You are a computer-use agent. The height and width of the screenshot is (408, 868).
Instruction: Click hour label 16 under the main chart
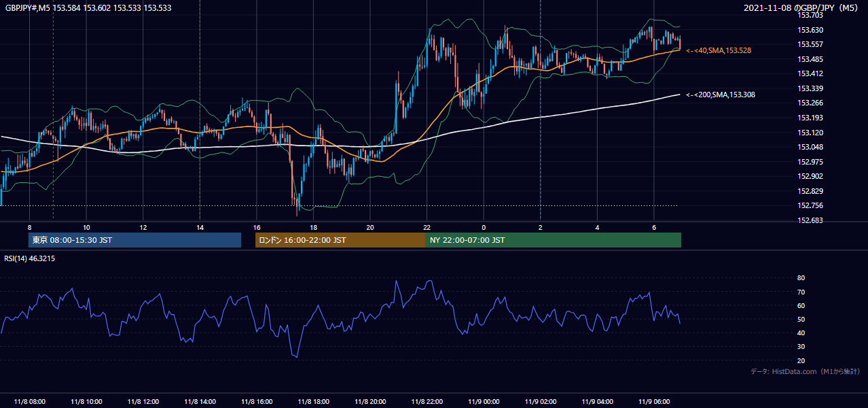pyautogui.click(x=256, y=227)
